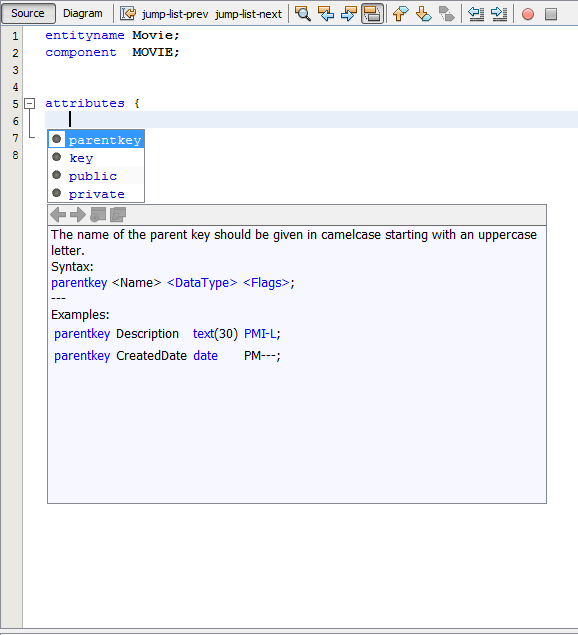Click the Previous Bookmark up-arrow icon
Viewport: 578px width, 635px height.
401,14
